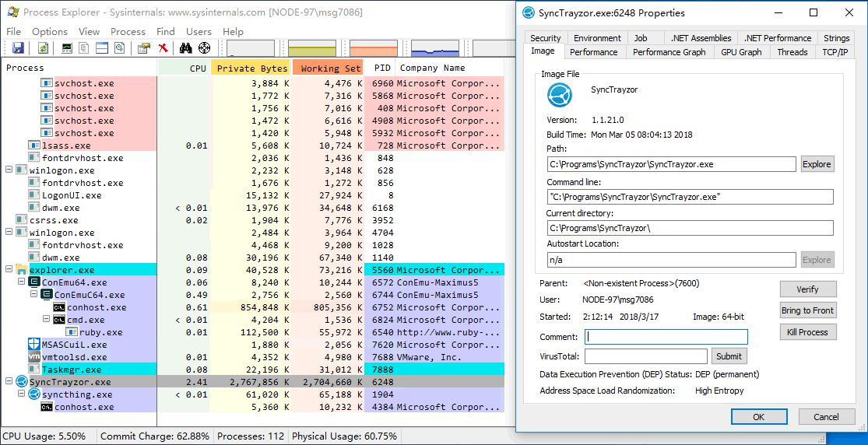Click the MSASCuiL.exe shield icon
868x445 pixels.
[34, 345]
